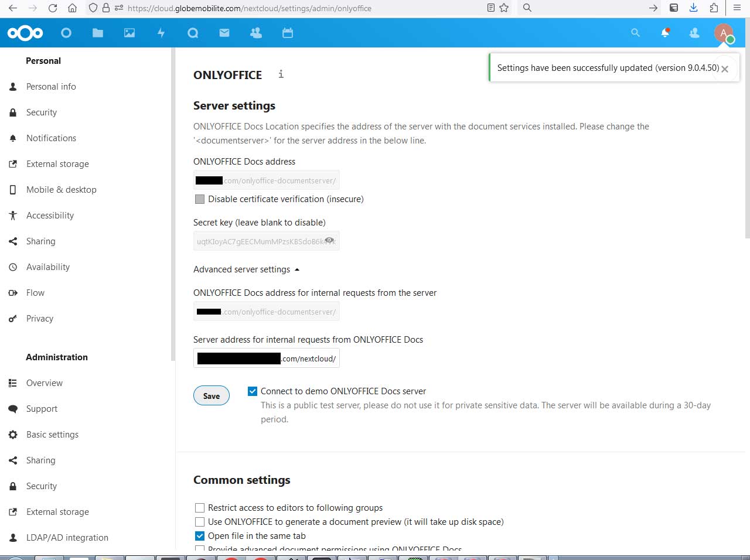This screenshot has height=560, width=750.
Task: Enable Restrict access to editors checkbox
Action: [200, 508]
